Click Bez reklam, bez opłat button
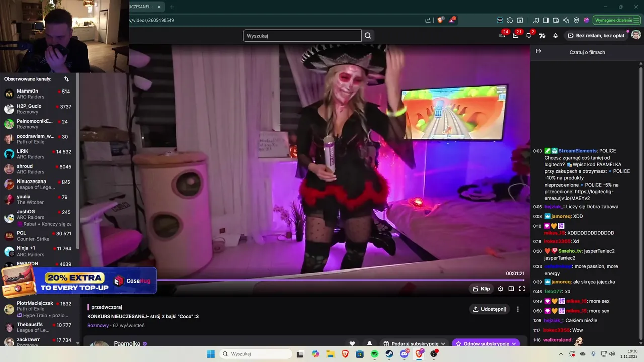644x362 pixels. 596,36
